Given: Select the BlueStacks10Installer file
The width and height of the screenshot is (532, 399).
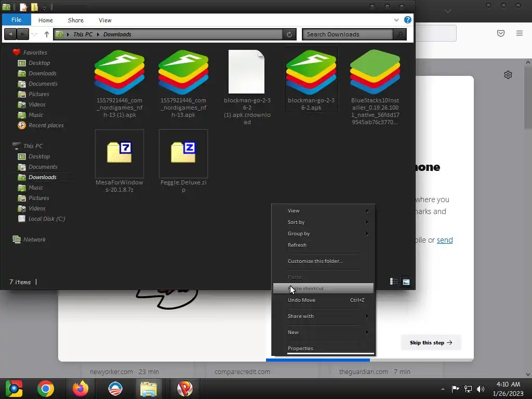Looking at the screenshot, I should pyautogui.click(x=375, y=87).
